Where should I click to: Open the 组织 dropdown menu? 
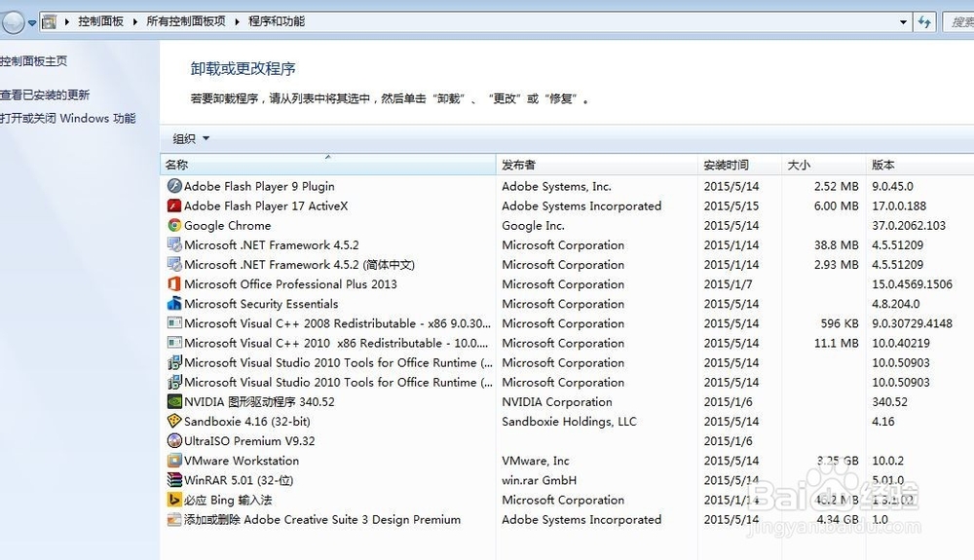[x=191, y=138]
